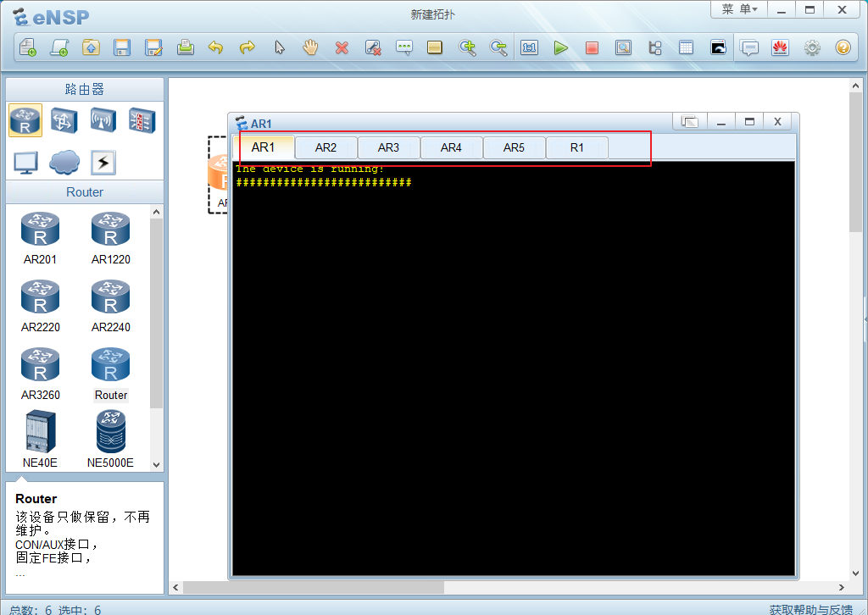Choose the AR2220 router model

[40, 307]
